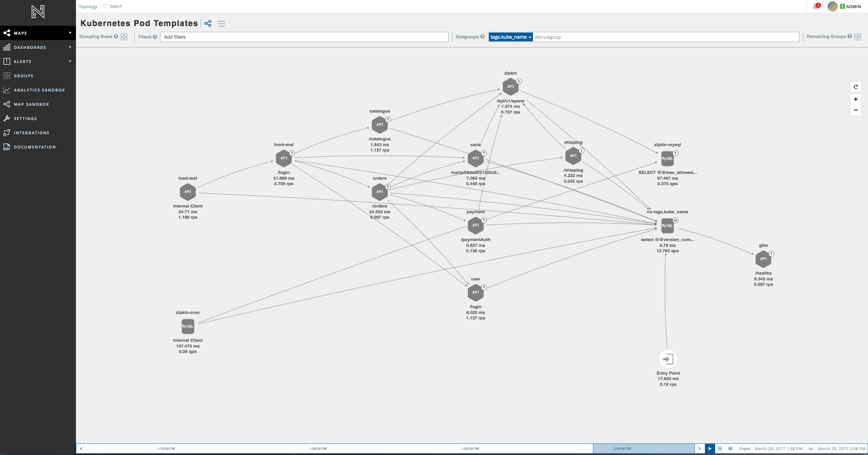
Task: Click the zipkin API node
Action: pyautogui.click(x=510, y=86)
